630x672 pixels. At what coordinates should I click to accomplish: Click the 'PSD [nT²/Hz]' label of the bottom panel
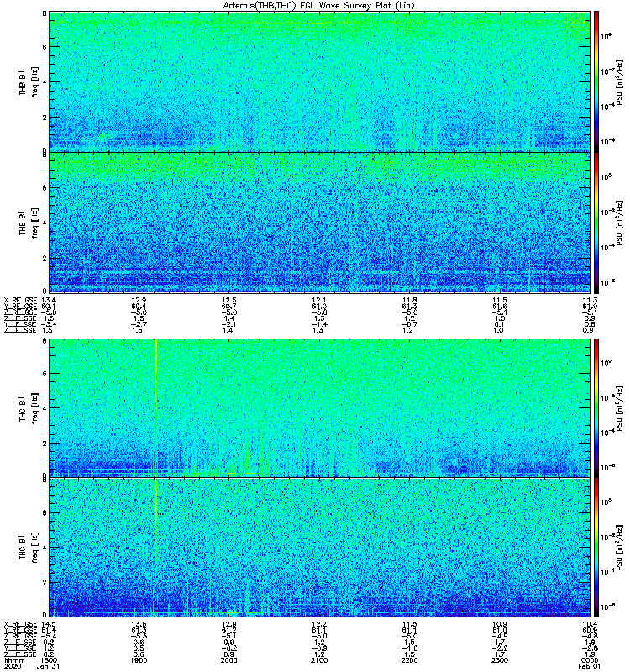(619, 548)
